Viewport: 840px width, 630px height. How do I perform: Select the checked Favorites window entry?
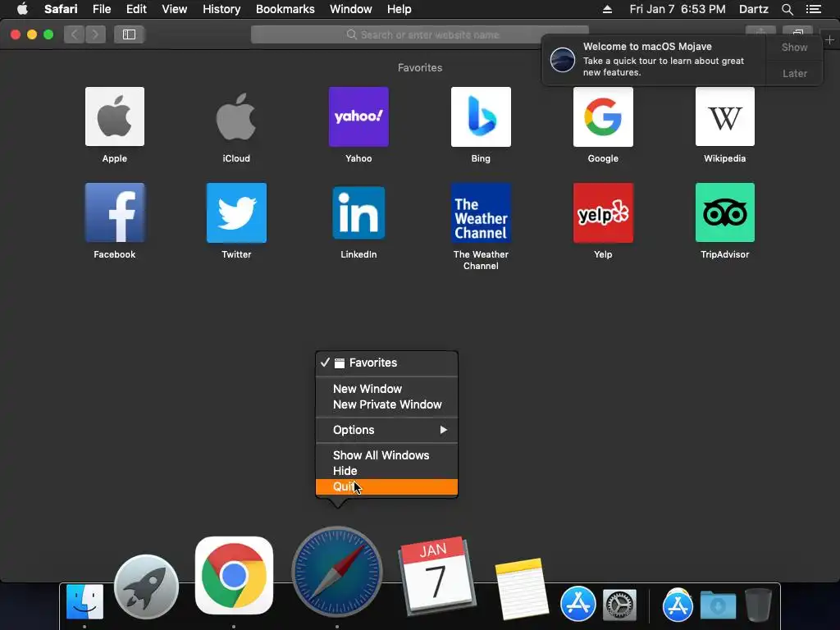(x=387, y=363)
